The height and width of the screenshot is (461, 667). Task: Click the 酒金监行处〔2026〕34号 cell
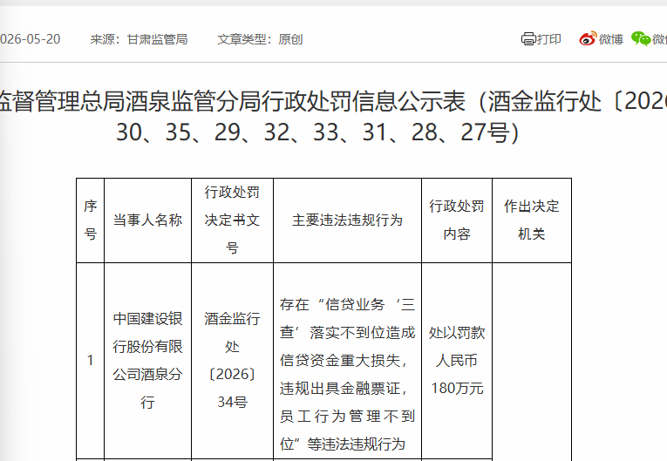[232, 361]
